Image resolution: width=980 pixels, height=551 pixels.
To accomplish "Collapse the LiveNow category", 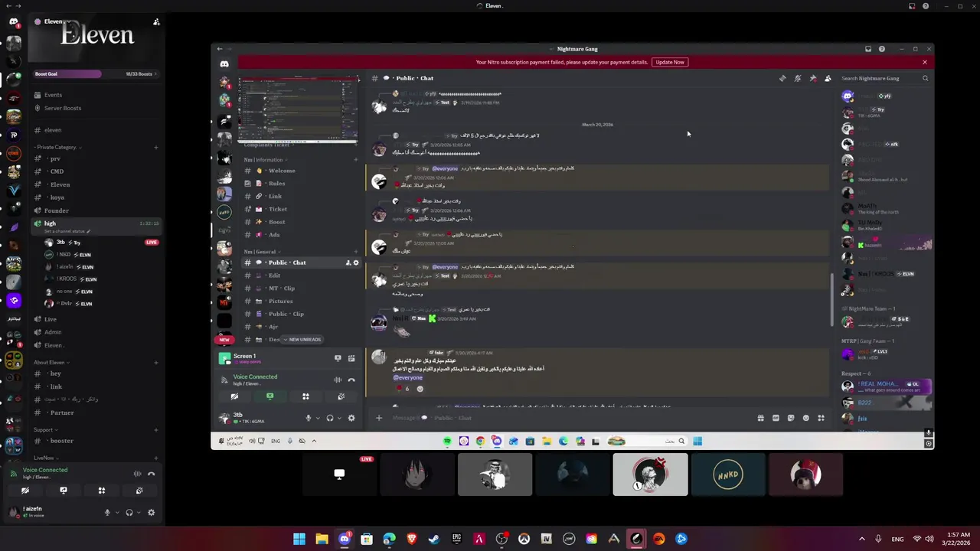I will coord(44,458).
